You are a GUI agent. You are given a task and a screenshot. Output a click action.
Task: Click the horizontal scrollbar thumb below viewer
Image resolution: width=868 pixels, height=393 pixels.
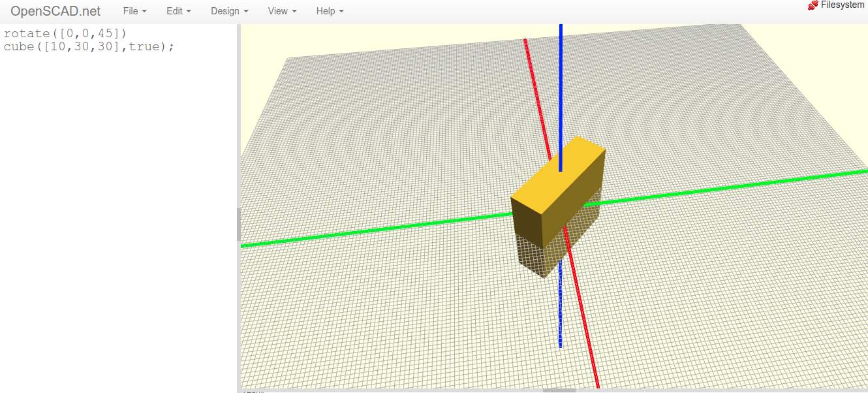(x=559, y=391)
